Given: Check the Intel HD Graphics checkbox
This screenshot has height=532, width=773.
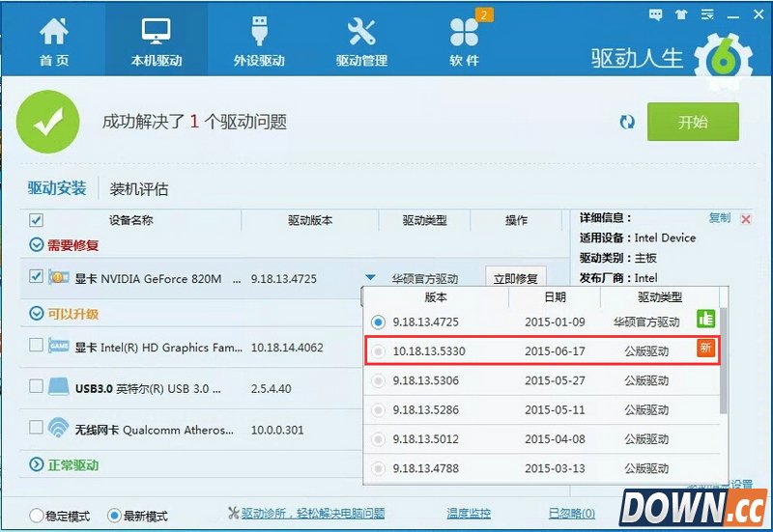Looking at the screenshot, I should coord(37,345).
